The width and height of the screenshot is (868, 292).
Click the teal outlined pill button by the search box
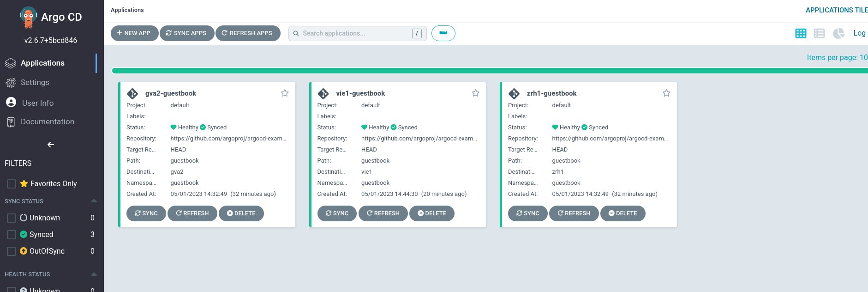[x=443, y=33]
